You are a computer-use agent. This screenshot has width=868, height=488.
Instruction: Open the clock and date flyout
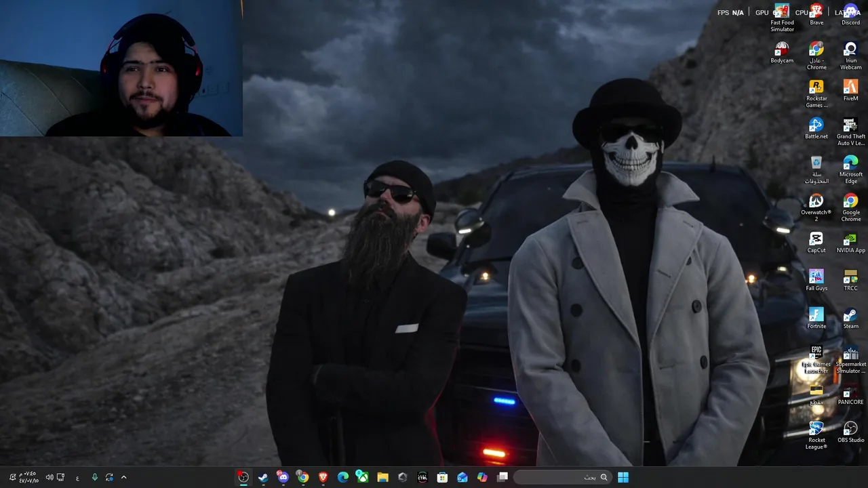[x=28, y=477]
